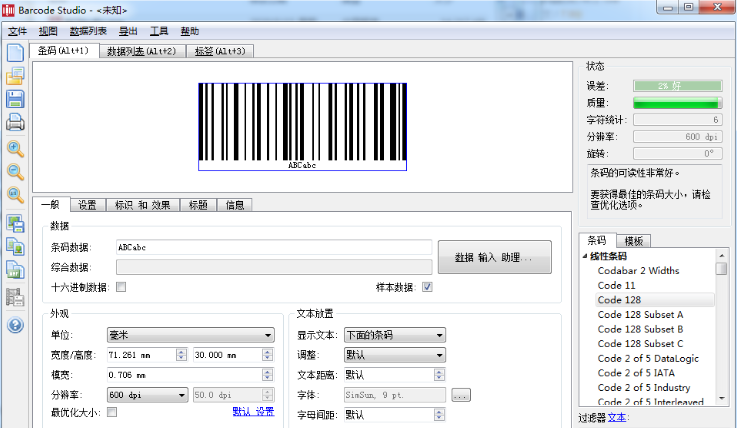This screenshot has height=428, width=737.
Task: Zoom out with the minus magnifier icon
Action: [x=15, y=171]
